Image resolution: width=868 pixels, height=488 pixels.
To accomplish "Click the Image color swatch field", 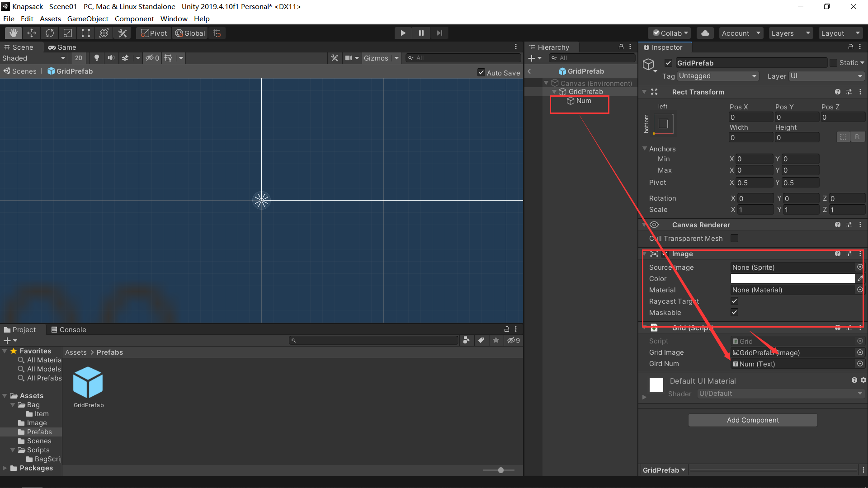I will [x=793, y=278].
